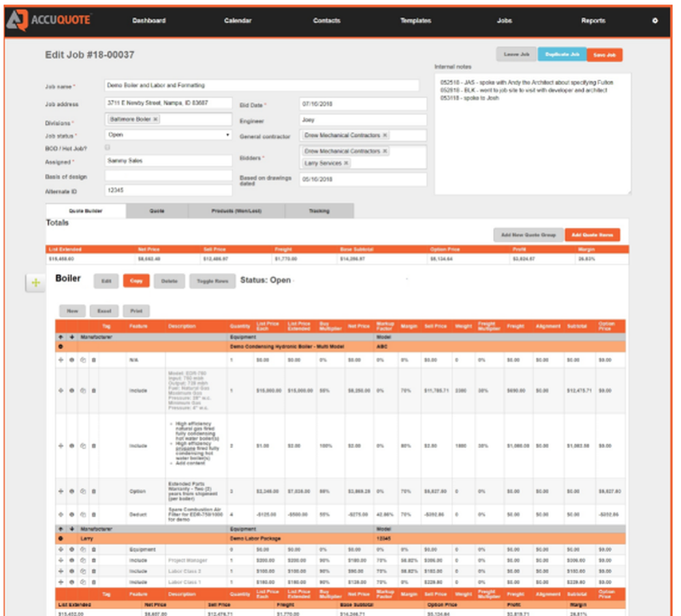Copy the Labor Class 1 row

(83, 582)
